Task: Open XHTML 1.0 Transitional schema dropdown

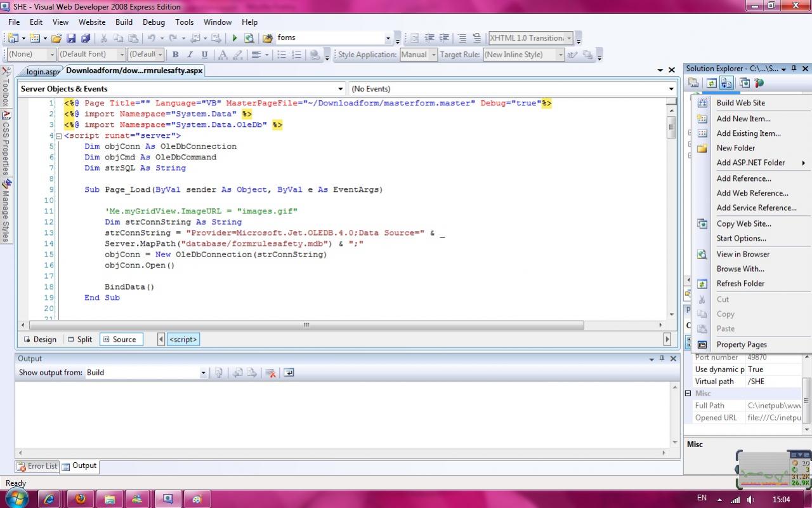Action: coord(569,38)
